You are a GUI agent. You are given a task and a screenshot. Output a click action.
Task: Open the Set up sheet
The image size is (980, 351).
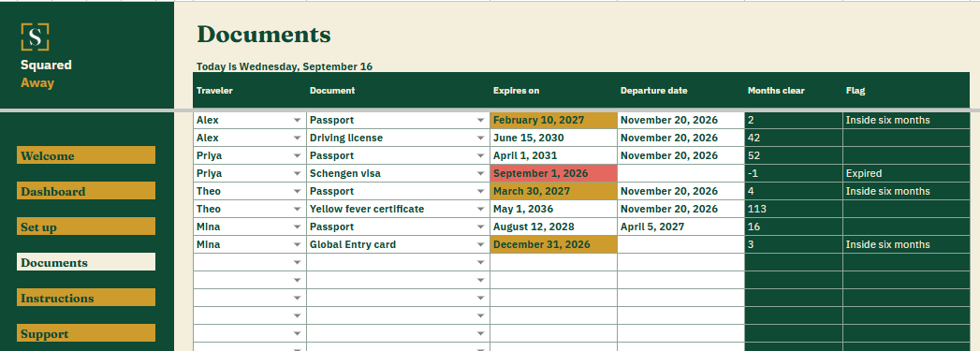click(x=86, y=227)
